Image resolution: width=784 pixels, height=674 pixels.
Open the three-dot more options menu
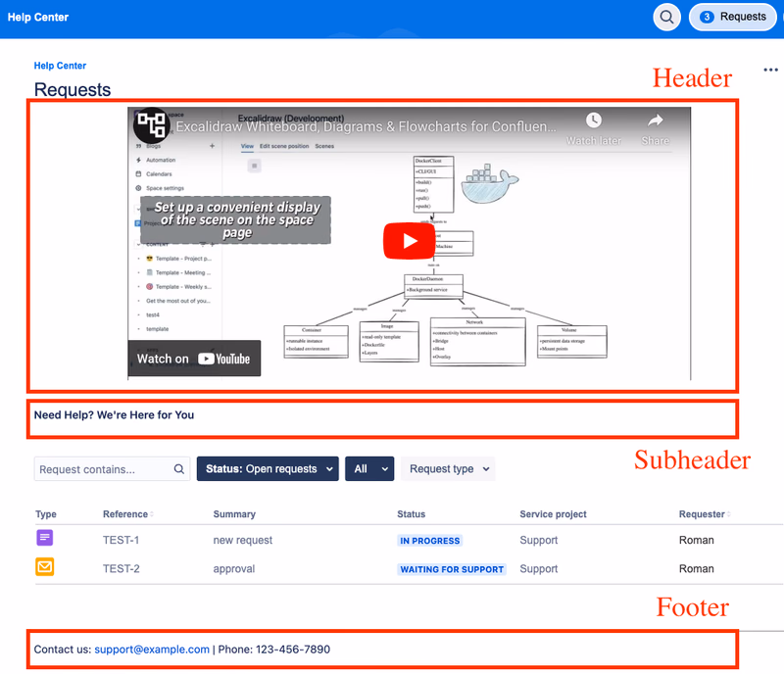[x=770, y=70]
